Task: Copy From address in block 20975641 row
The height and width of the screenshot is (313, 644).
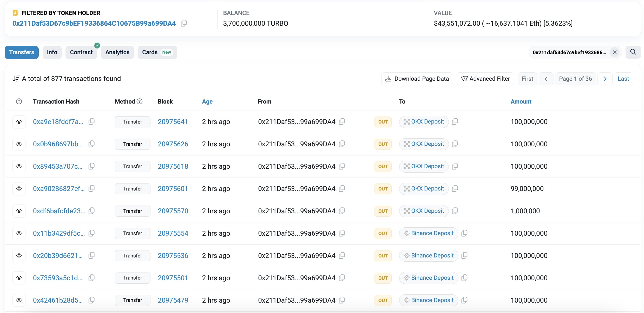Action: point(342,121)
